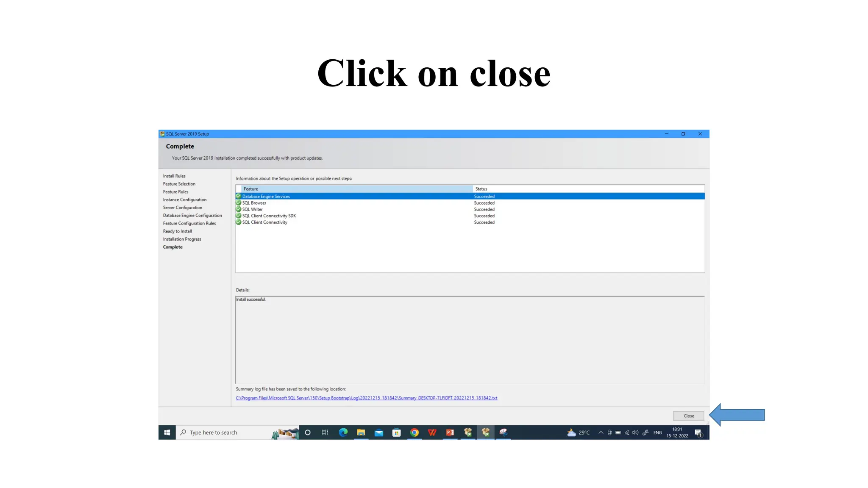Select 'Installation Progress' in the sidebar
Image resolution: width=868 pixels, height=488 pixels.
(182, 239)
